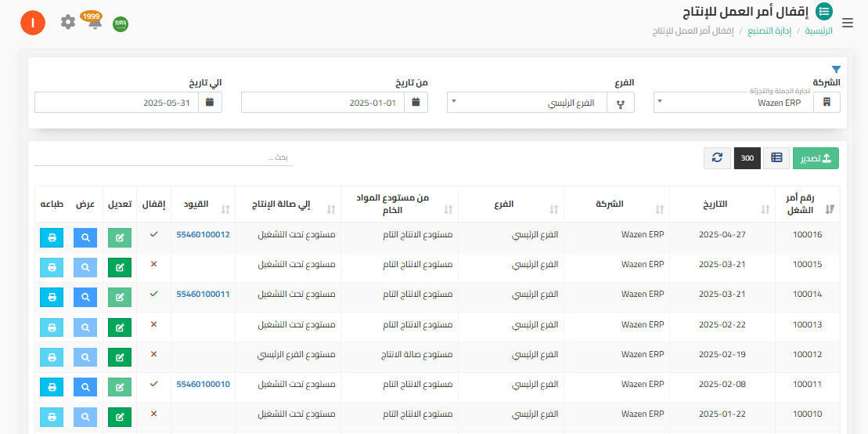This screenshot has width=868, height=434.
Task: Click the notifications bell icon
Action: [95, 23]
